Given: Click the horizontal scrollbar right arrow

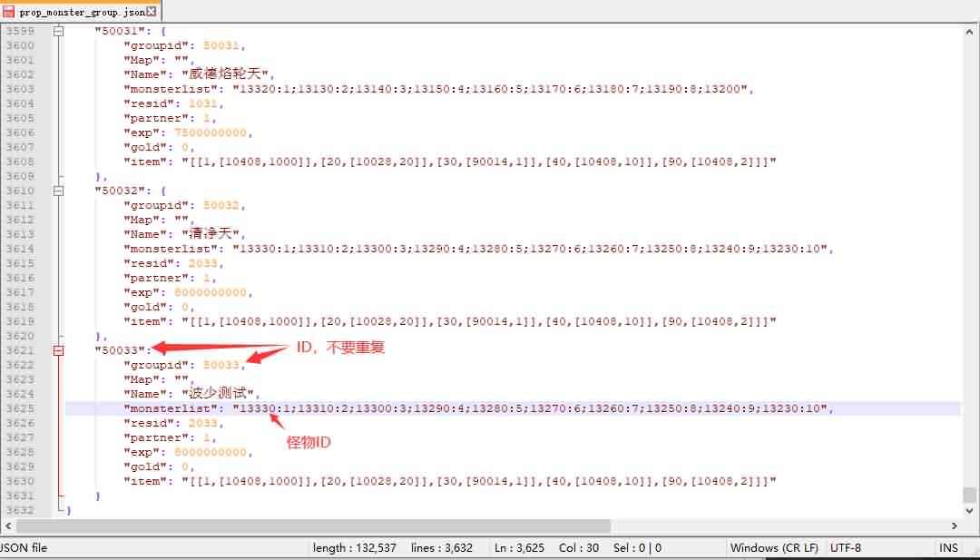Looking at the screenshot, I should click(955, 526).
